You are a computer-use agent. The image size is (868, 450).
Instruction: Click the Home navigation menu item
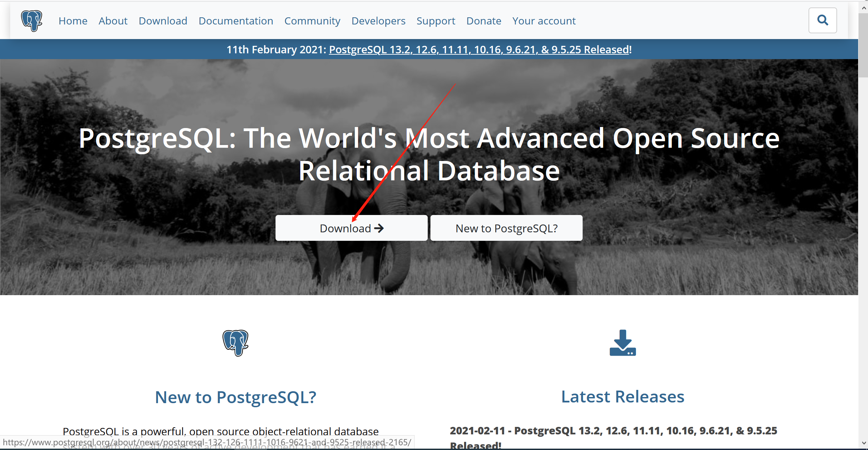(73, 20)
